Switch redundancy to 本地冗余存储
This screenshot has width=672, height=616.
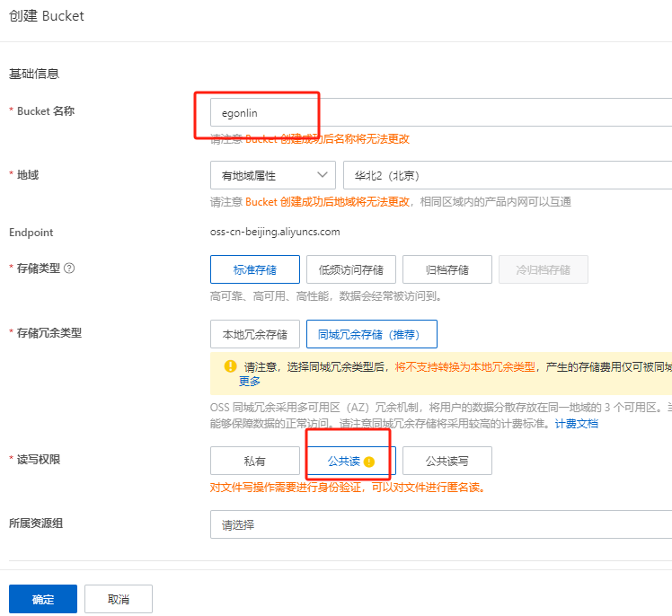tap(254, 334)
